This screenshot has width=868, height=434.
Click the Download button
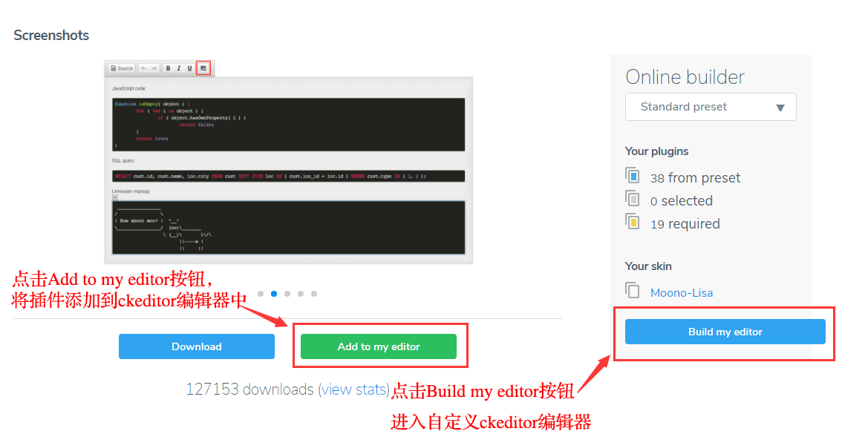(197, 346)
